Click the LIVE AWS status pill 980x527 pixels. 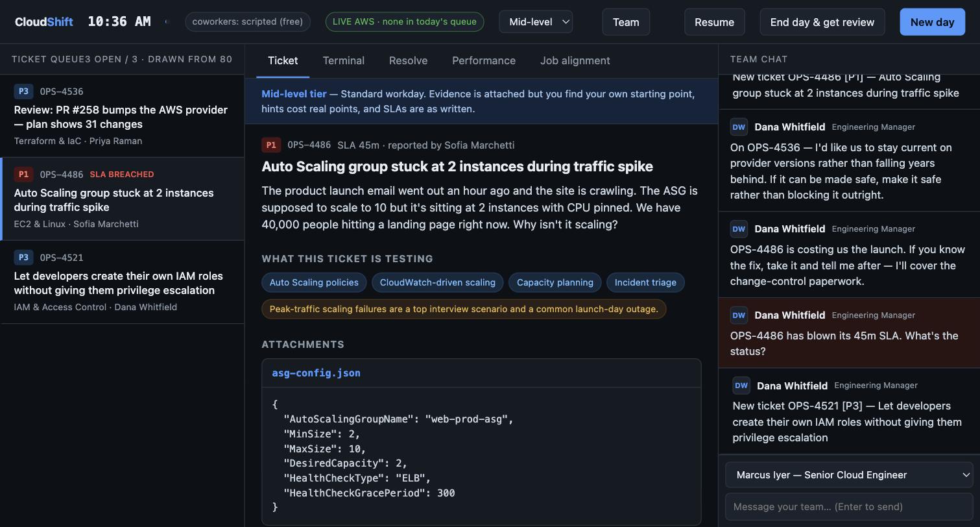click(x=405, y=21)
